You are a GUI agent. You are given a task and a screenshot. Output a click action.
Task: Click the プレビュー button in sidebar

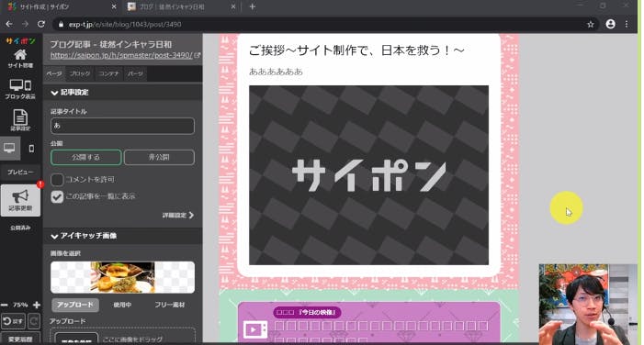(20, 172)
